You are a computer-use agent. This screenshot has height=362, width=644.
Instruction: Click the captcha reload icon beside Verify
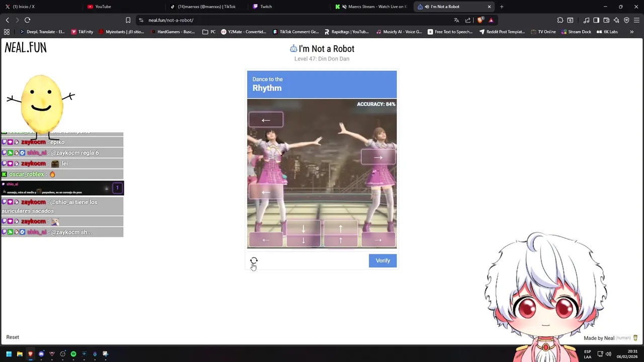pos(254,260)
